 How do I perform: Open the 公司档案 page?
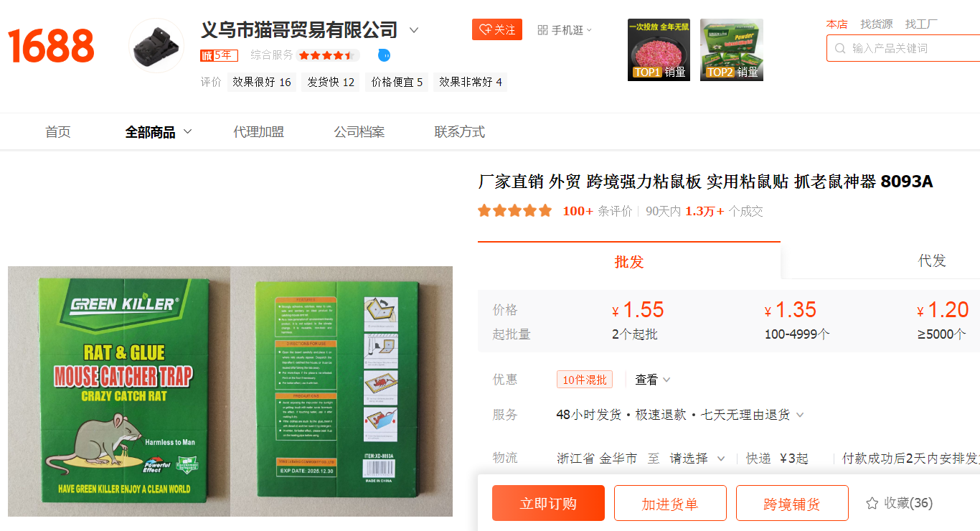[x=359, y=132]
